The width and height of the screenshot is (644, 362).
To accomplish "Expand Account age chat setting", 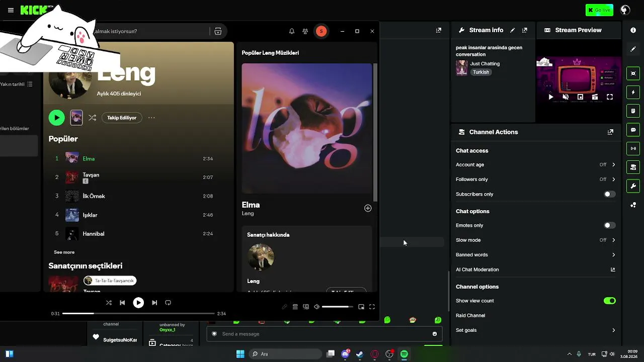I will click(x=536, y=164).
